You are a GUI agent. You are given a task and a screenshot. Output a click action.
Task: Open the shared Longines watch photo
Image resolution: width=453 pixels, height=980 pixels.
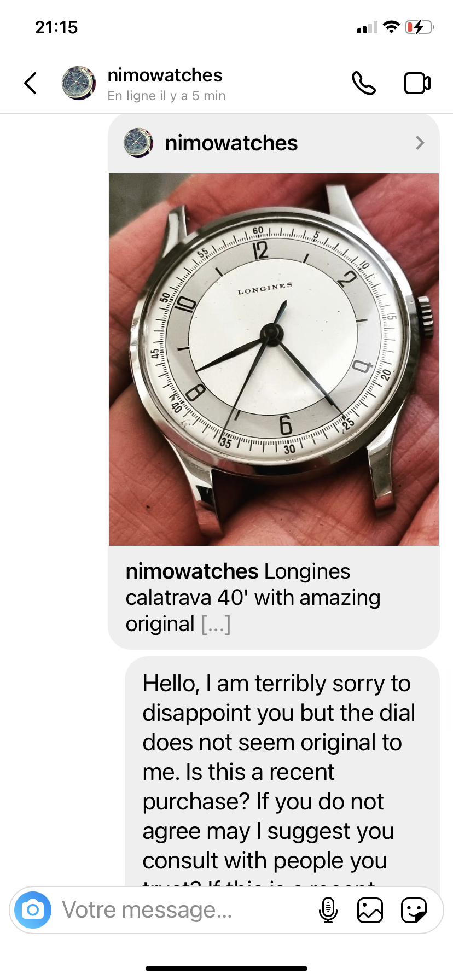click(274, 359)
